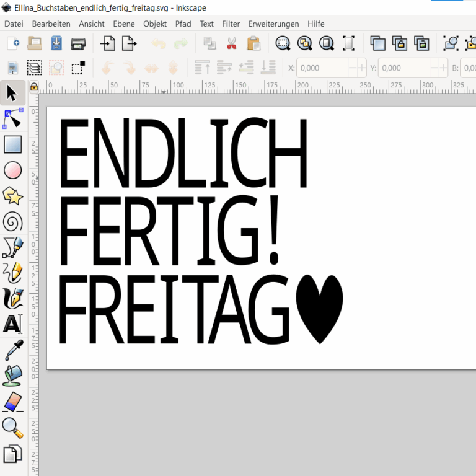Click the Export icon
This screenshot has width=476, height=476.
pos(130,43)
